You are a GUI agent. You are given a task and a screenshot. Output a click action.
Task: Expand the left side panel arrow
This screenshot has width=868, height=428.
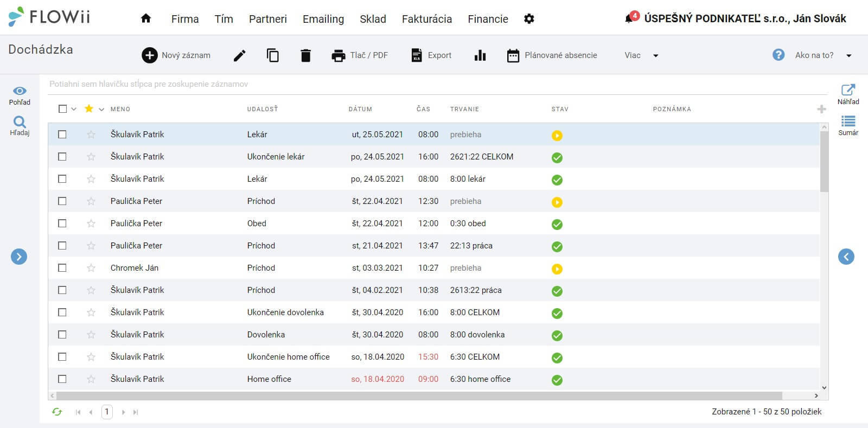[19, 257]
